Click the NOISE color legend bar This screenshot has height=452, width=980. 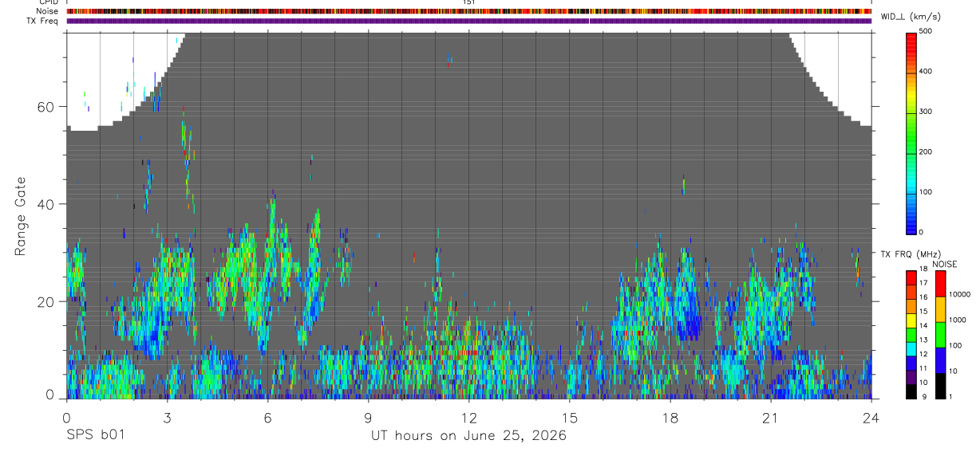point(941,334)
